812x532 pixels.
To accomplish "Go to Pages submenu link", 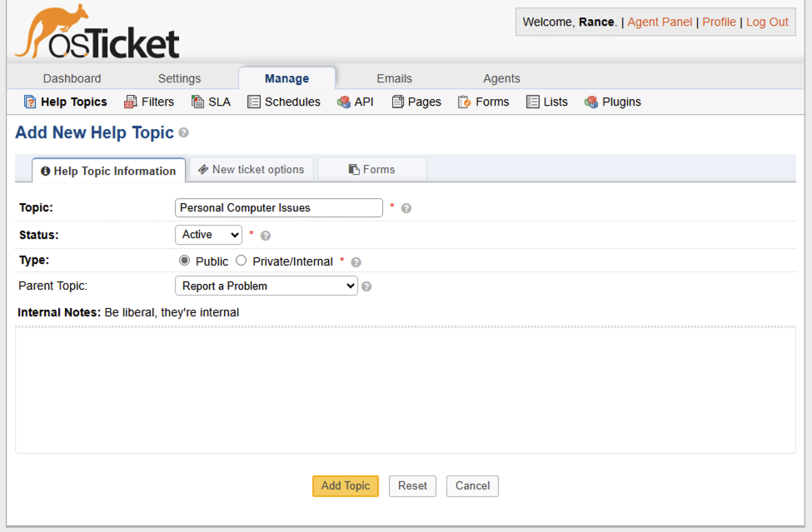I will click(x=425, y=102).
